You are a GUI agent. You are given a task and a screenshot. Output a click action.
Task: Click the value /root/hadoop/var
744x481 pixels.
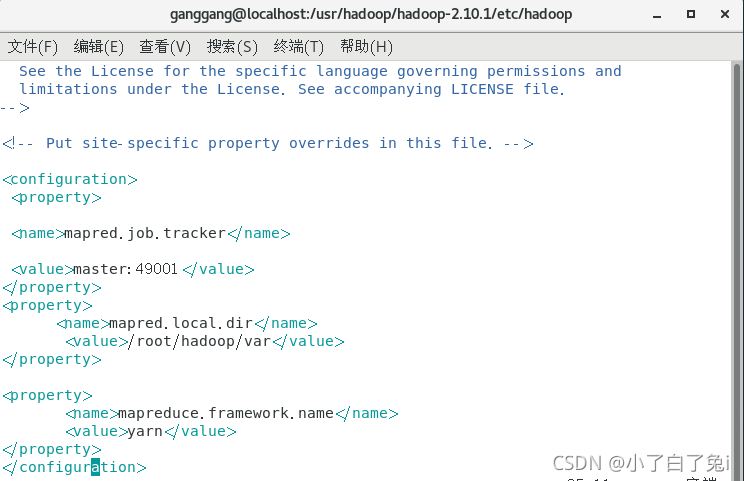coord(199,342)
